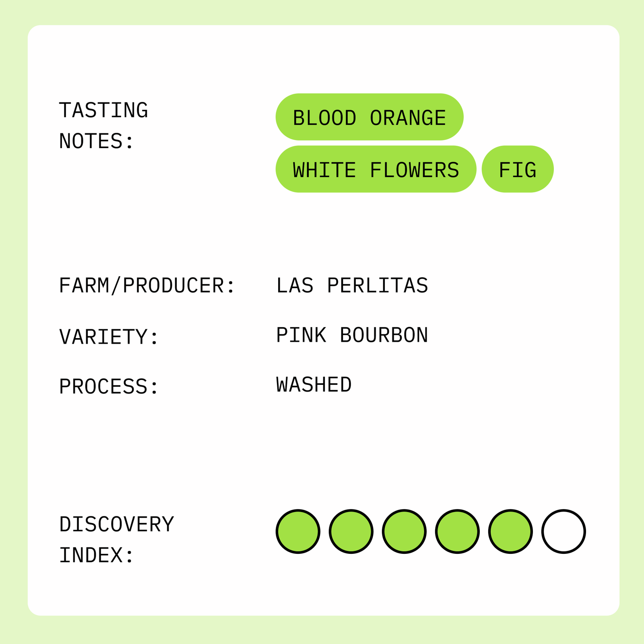Toggle the fifth filled discovery index circle
The width and height of the screenshot is (644, 644).
(510, 531)
